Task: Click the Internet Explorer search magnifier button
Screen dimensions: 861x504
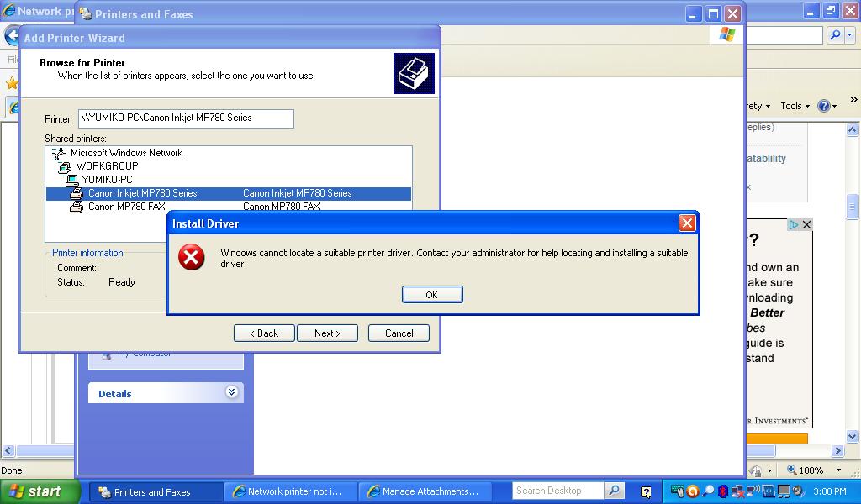Action: click(x=835, y=35)
